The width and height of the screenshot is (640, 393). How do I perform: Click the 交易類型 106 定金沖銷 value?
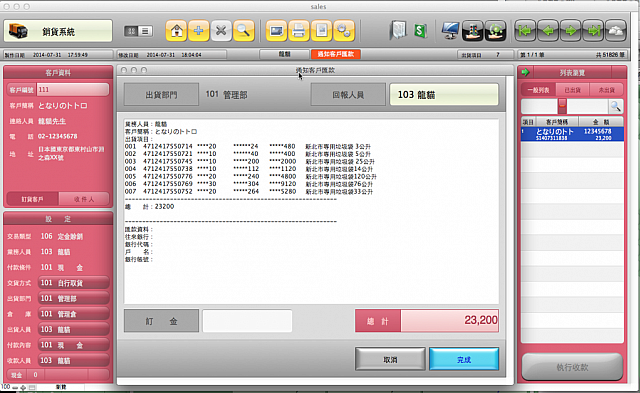pyautogui.click(x=62, y=236)
